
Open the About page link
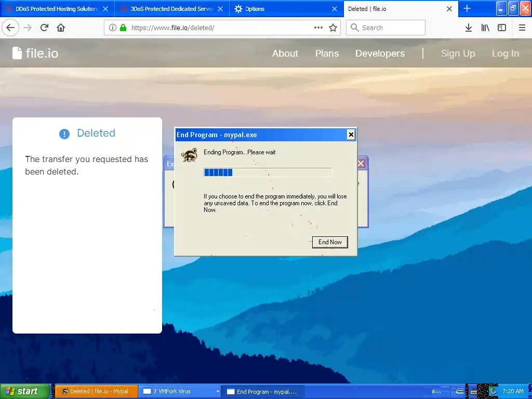tap(285, 54)
